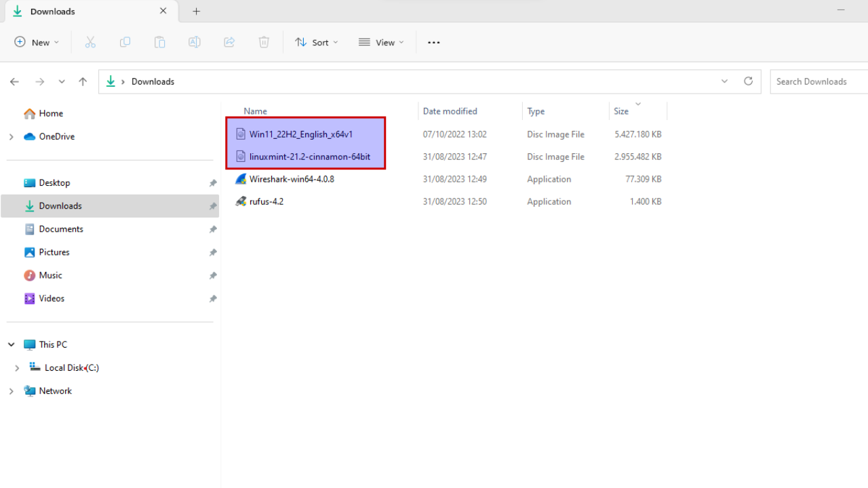
Task: Add a new tab with plus button
Action: 196,12
